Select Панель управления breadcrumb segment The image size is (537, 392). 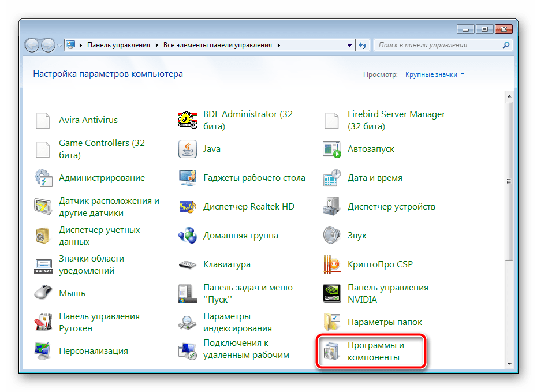pos(118,45)
